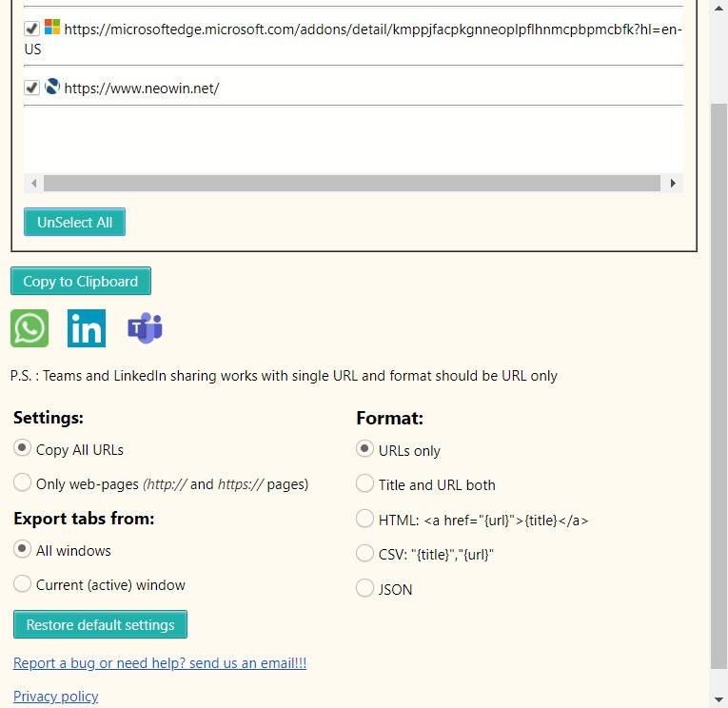This screenshot has width=728, height=708.
Task: Open the Privacy policy link
Action: (x=55, y=696)
